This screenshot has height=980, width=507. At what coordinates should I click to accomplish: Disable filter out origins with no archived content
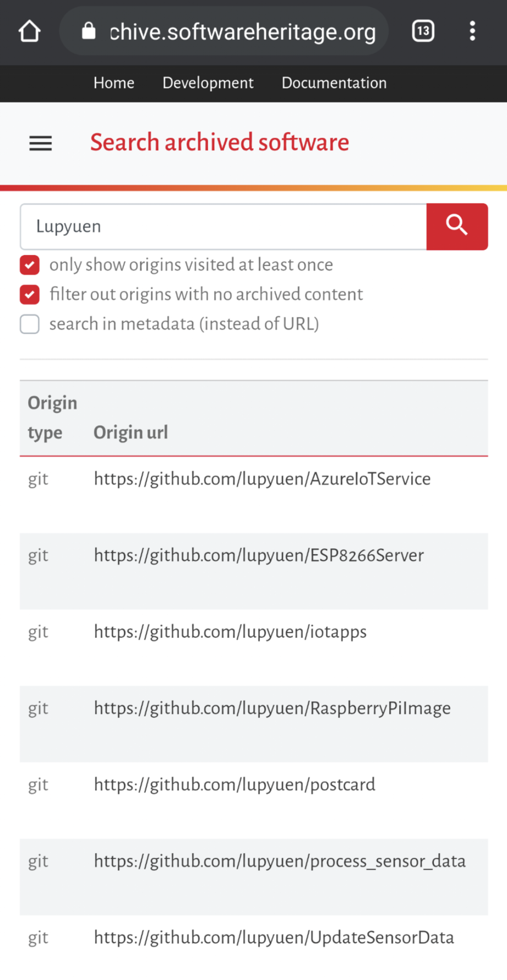[30, 295]
